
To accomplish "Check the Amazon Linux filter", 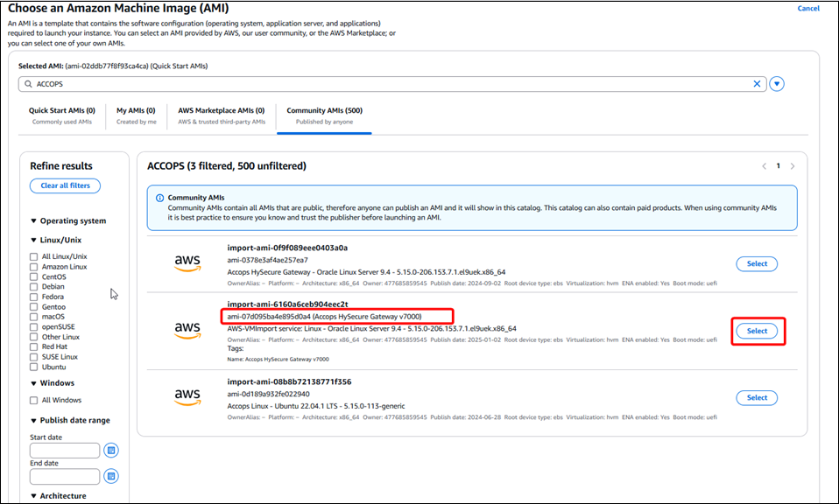I will pos(34,267).
